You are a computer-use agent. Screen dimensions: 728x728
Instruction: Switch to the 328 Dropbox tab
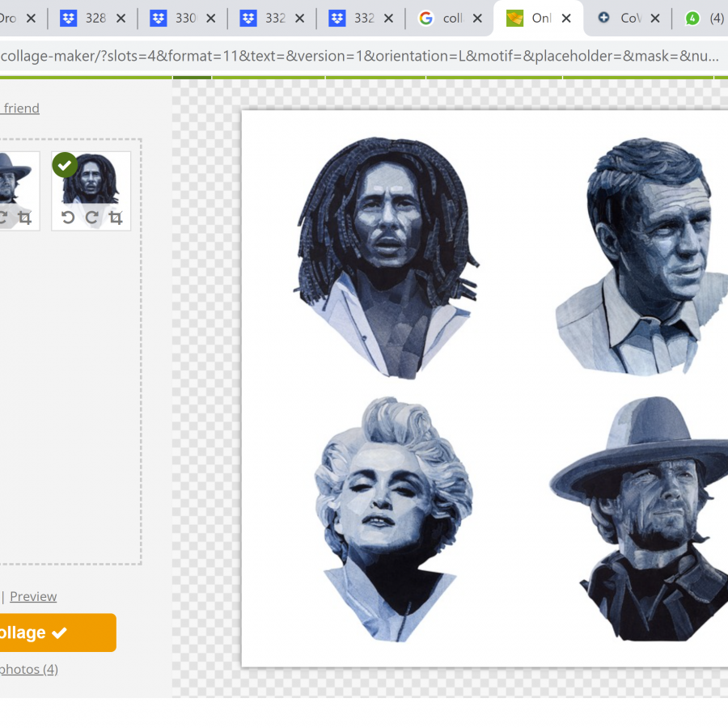click(93, 18)
